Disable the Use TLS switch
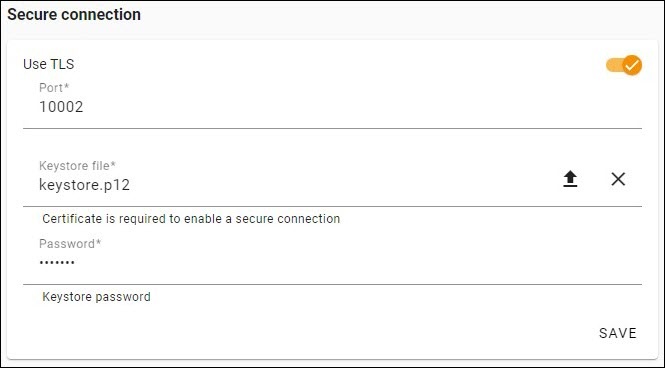This screenshot has width=665, height=368. 623,65
